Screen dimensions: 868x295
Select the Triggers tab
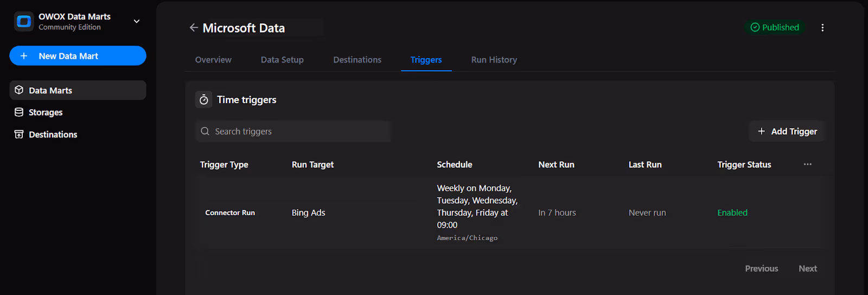click(426, 60)
